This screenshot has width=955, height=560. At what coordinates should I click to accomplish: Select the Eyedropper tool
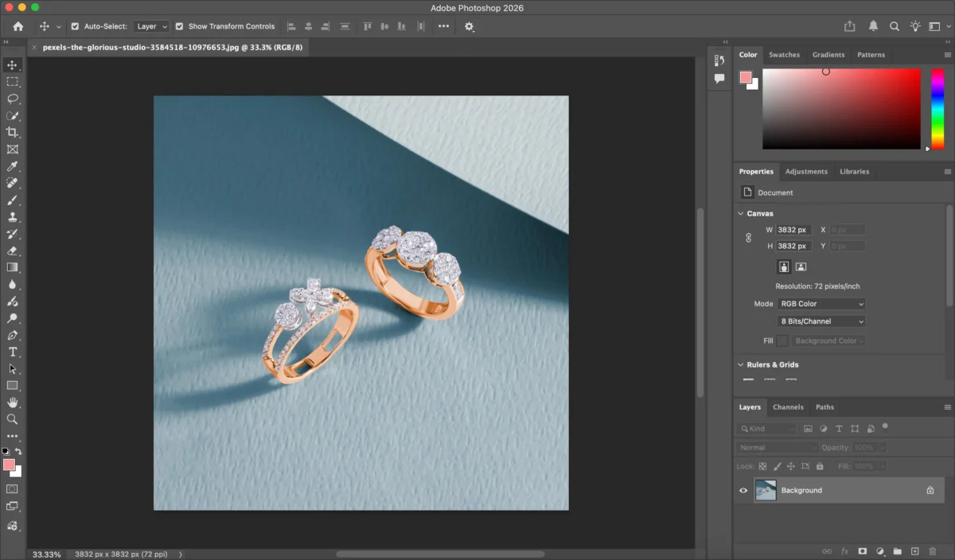click(12, 166)
